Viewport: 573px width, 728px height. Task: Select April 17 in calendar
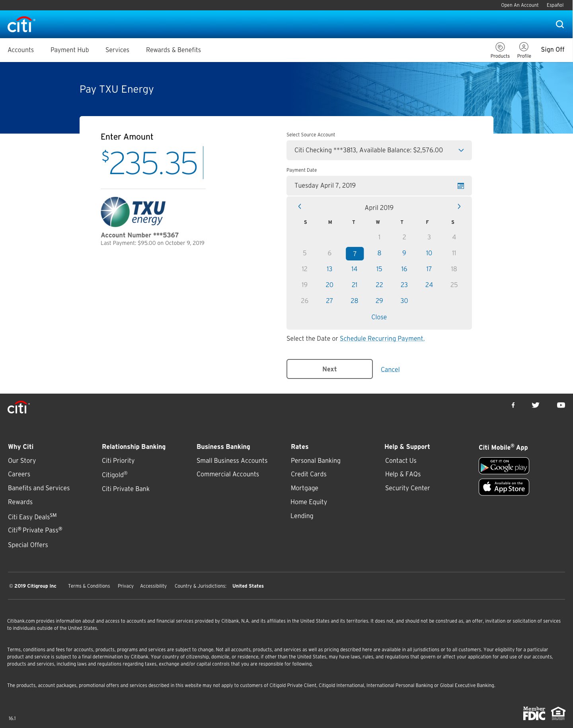click(x=429, y=269)
